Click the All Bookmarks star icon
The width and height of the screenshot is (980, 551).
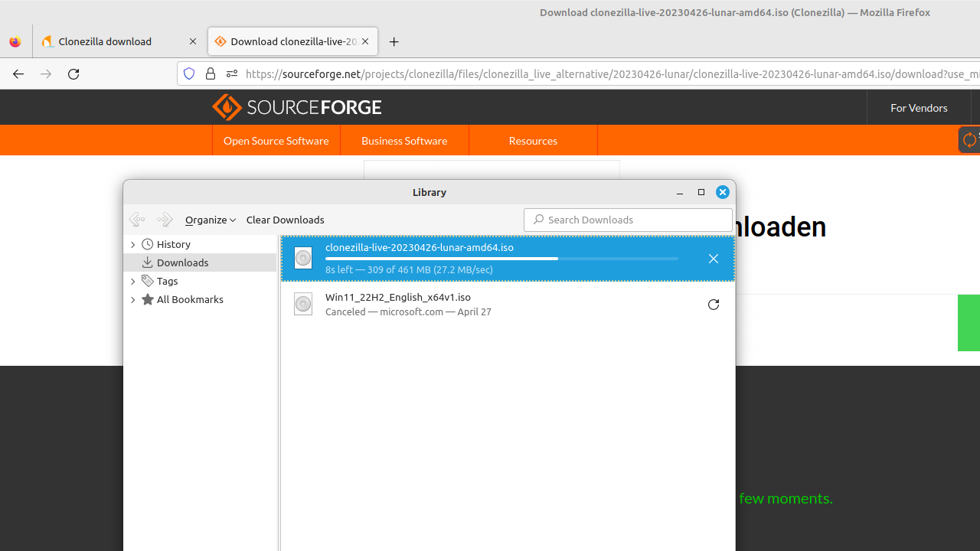[x=147, y=299]
